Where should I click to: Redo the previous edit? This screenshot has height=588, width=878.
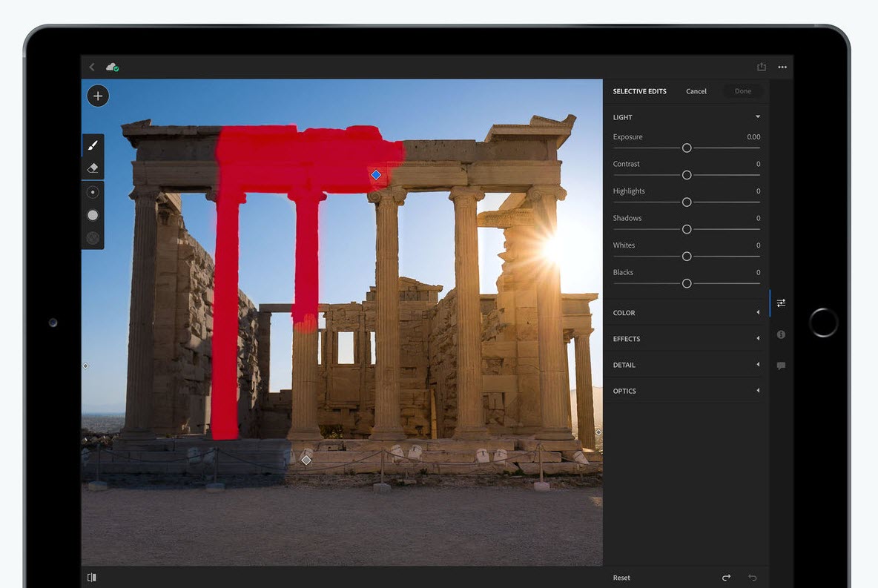coord(727,577)
